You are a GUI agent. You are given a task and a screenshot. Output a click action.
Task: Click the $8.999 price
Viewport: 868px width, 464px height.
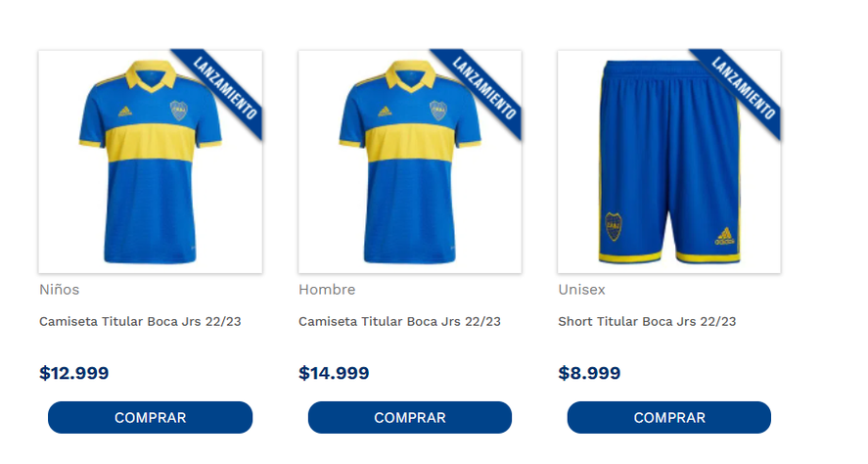pos(589,373)
